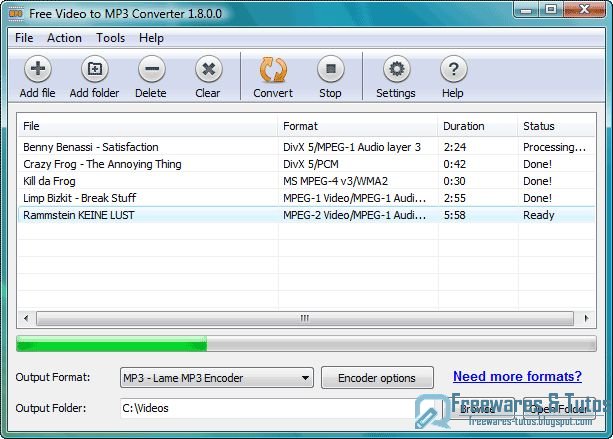This screenshot has width=613, height=439.
Task: Click the 0:30 duration cell
Action: coord(455,181)
